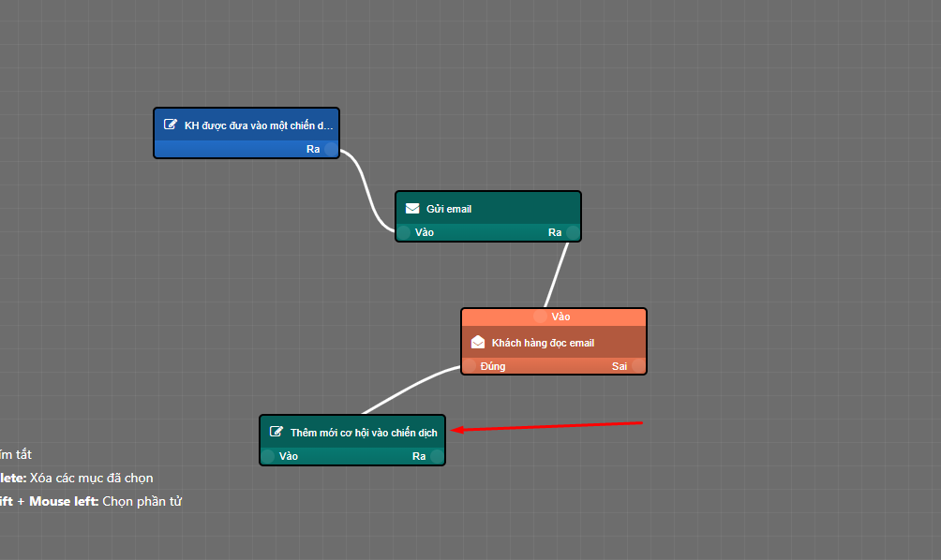Viewport: 941px width, 560px height.
Task: Click the Vào port atop Khách hàng đọc email
Action: pyautogui.click(x=540, y=317)
